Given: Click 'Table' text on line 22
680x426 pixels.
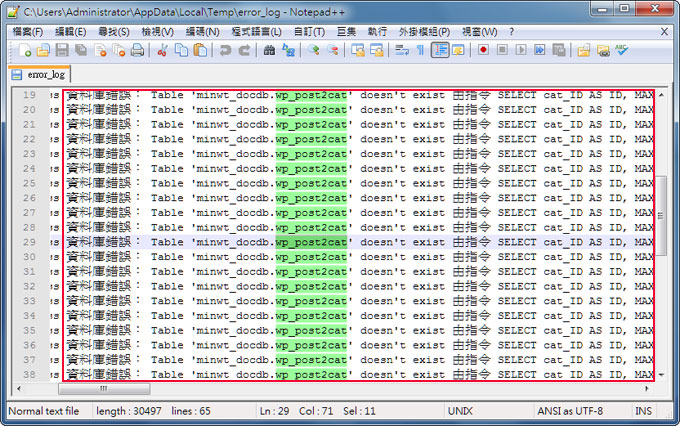Looking at the screenshot, I should click(167, 139).
